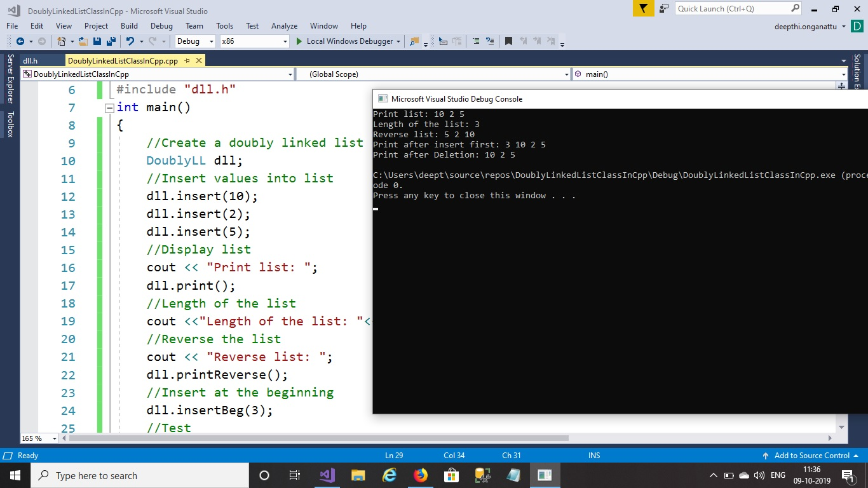Click the Cortana circle icon
The height and width of the screenshot is (488, 868).
pyautogui.click(x=264, y=475)
